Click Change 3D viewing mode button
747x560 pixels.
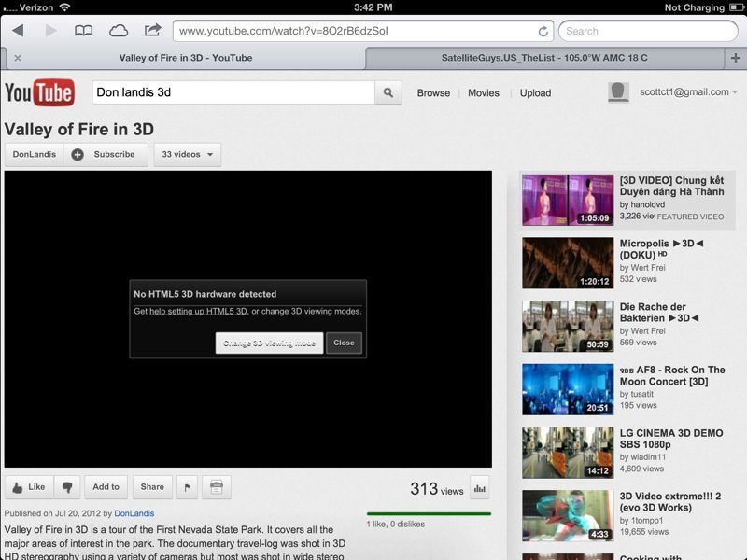[x=269, y=343]
